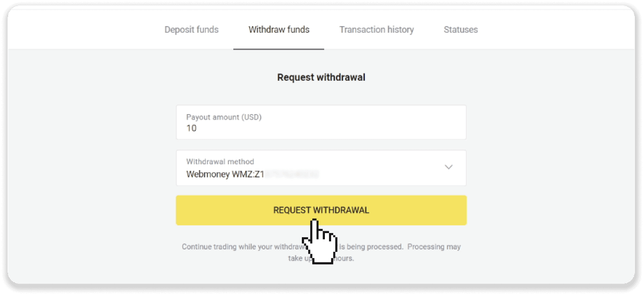The width and height of the screenshot is (644, 295).
Task: Click the underline beneath Withdraw funds
Action: (x=279, y=48)
